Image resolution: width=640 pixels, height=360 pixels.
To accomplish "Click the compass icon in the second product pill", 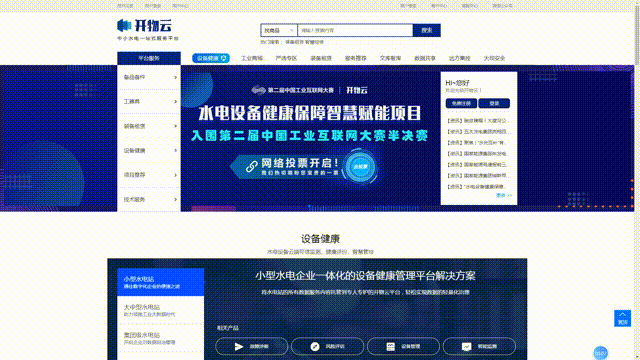I will [x=315, y=347].
